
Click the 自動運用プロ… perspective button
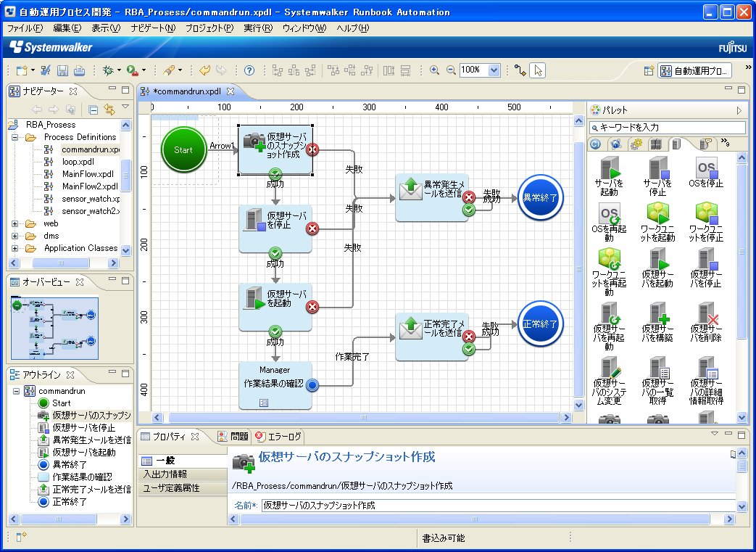[x=695, y=71]
